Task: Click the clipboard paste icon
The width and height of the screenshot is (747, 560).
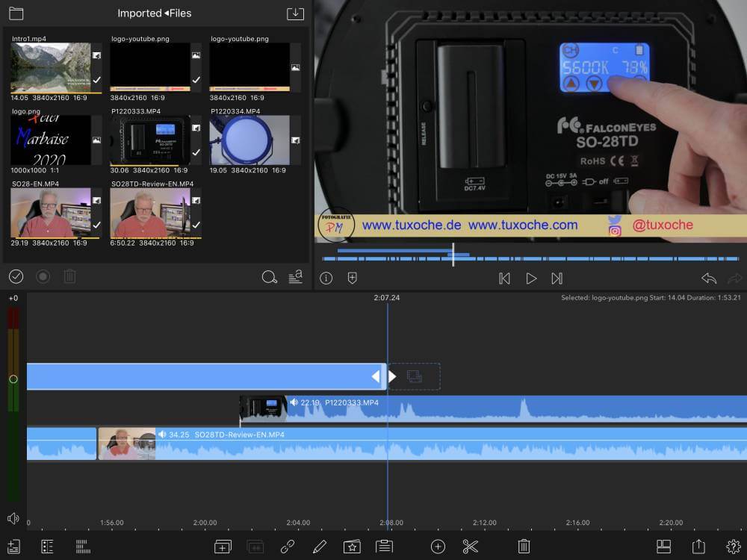Action: (384, 547)
